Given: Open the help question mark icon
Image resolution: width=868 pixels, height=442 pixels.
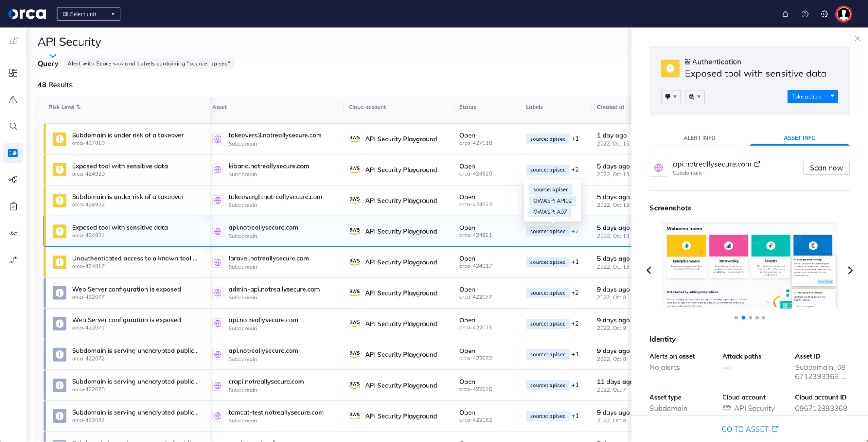Looking at the screenshot, I should point(805,14).
